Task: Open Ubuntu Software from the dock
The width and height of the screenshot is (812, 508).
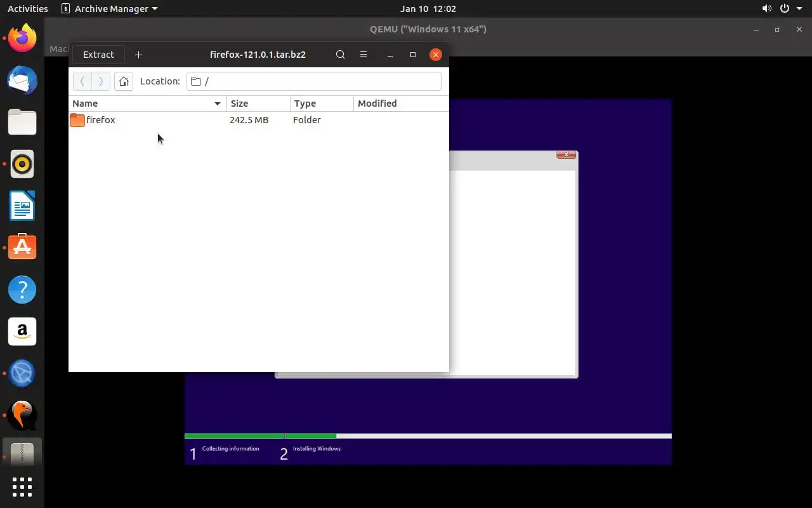Action: click(x=22, y=248)
